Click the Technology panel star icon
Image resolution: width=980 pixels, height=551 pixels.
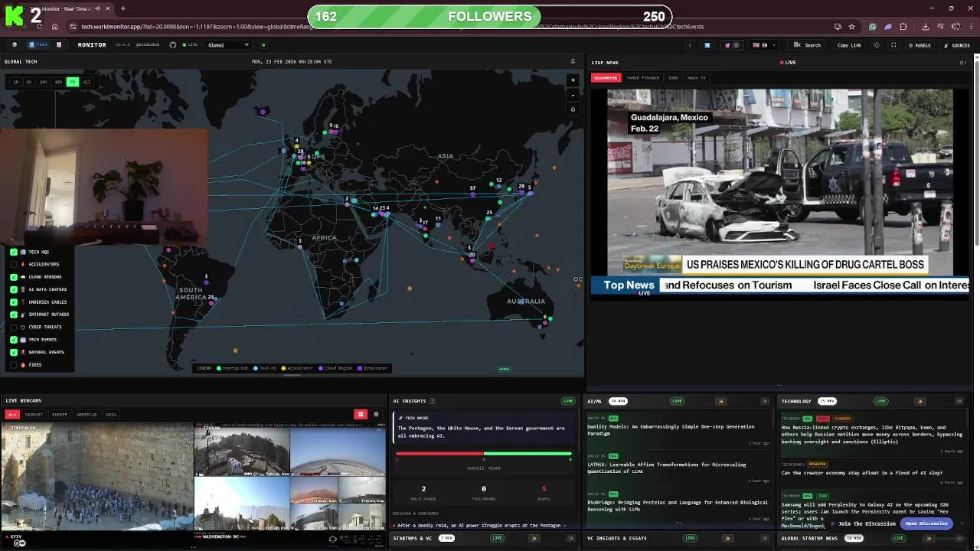tap(921, 401)
